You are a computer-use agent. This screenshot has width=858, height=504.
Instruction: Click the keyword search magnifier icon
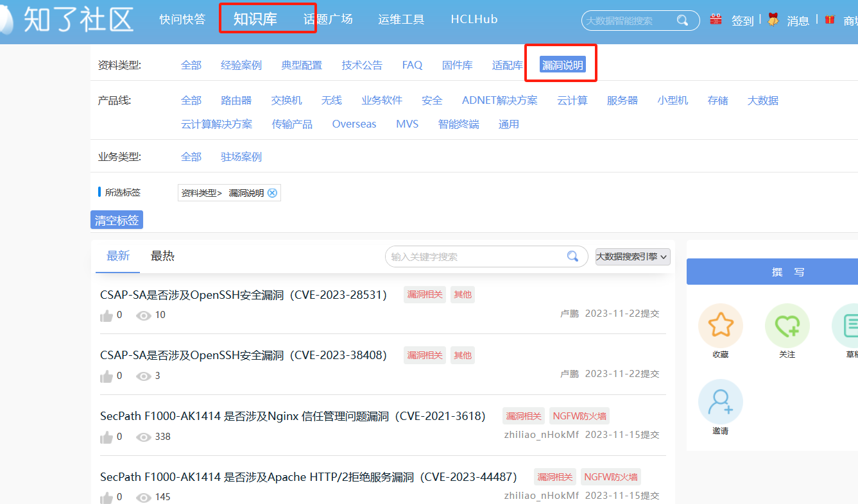(x=573, y=256)
